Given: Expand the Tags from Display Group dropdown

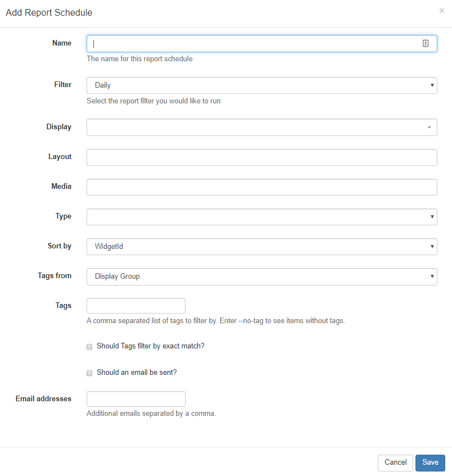Looking at the screenshot, I should (261, 276).
